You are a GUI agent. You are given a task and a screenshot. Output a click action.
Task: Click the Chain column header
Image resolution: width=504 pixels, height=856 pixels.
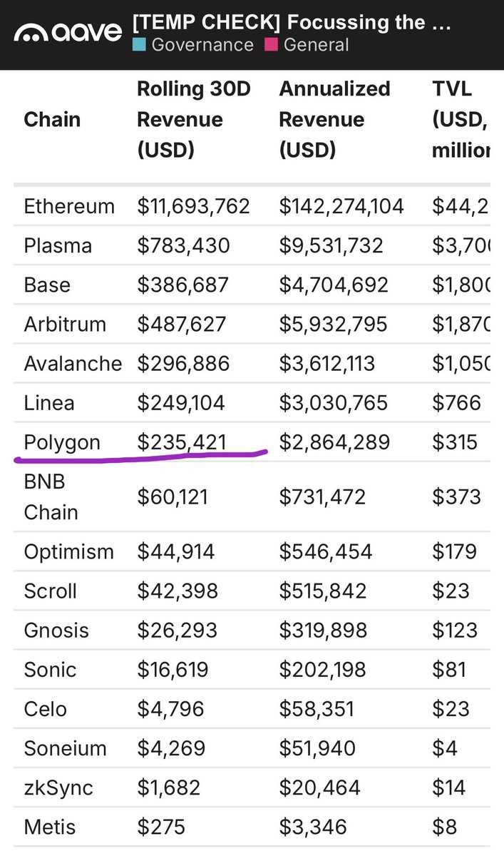coord(52,119)
